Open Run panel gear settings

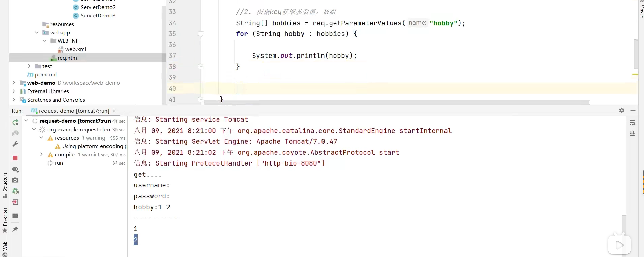622,110
